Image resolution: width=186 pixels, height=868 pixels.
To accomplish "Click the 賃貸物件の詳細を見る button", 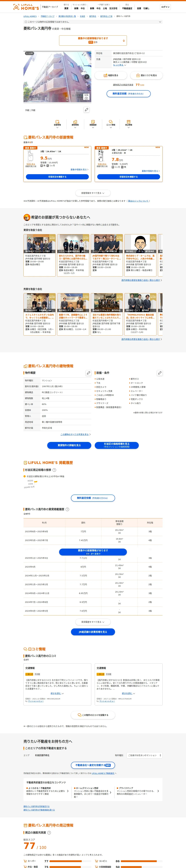I will click(x=69, y=445).
